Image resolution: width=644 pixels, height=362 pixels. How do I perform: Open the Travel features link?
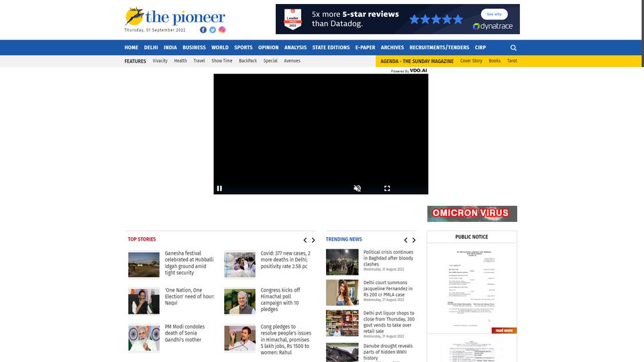tap(199, 61)
